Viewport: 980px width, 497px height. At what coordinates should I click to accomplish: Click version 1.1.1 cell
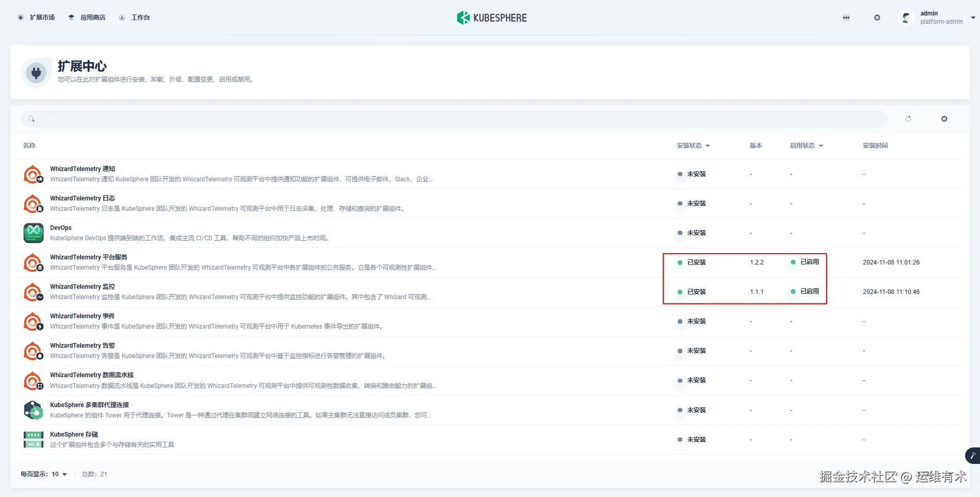(757, 292)
